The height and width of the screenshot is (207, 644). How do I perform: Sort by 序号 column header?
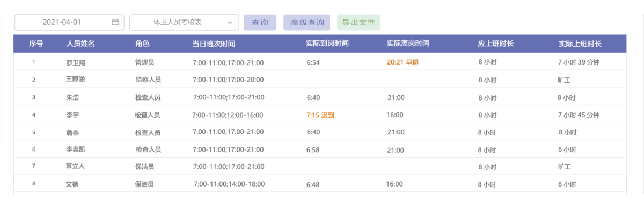click(x=36, y=44)
